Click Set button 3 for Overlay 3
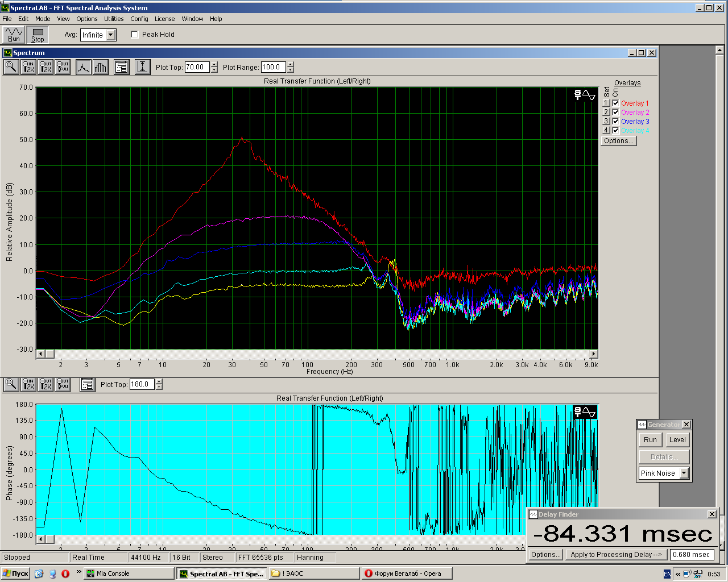Screen dimensions: 728x582 606,122
